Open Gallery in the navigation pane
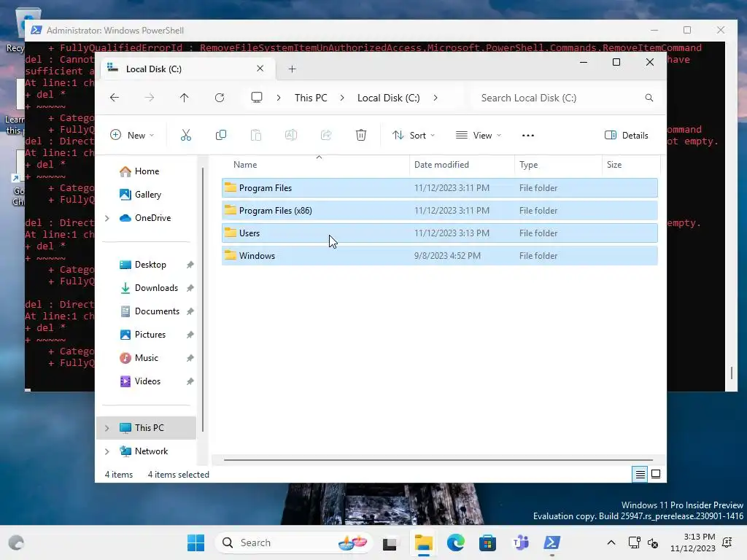Viewport: 747px width, 560px height. pyautogui.click(x=147, y=195)
